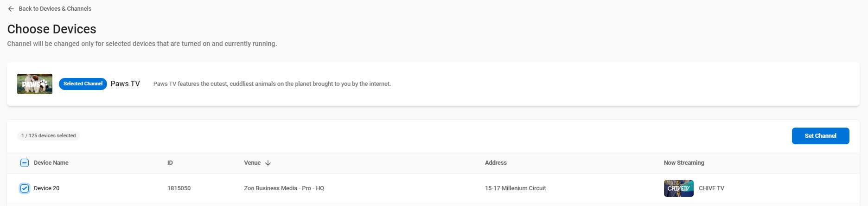
Task: Sort by Venue arrow icon
Action: click(x=268, y=163)
